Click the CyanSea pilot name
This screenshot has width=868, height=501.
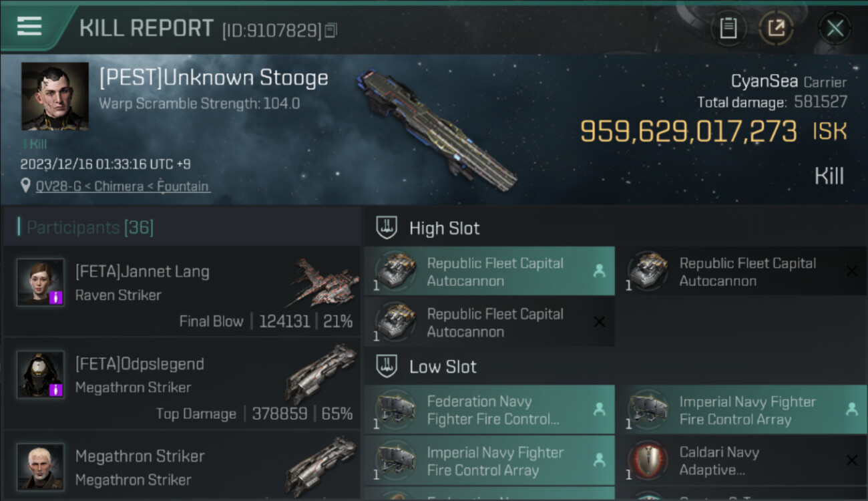pos(764,81)
